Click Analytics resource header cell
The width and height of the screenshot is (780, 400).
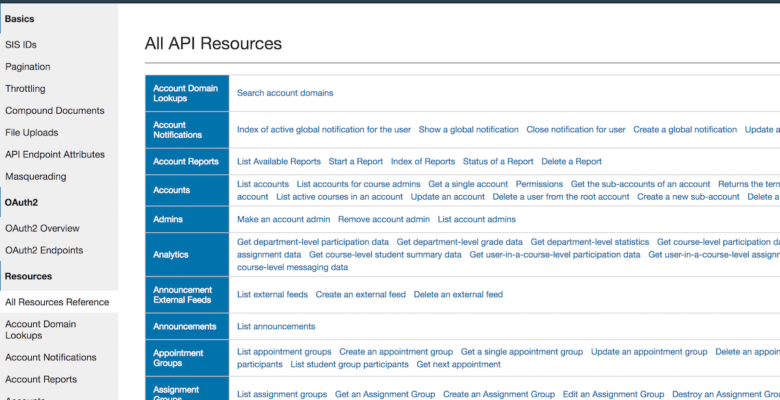tap(171, 255)
